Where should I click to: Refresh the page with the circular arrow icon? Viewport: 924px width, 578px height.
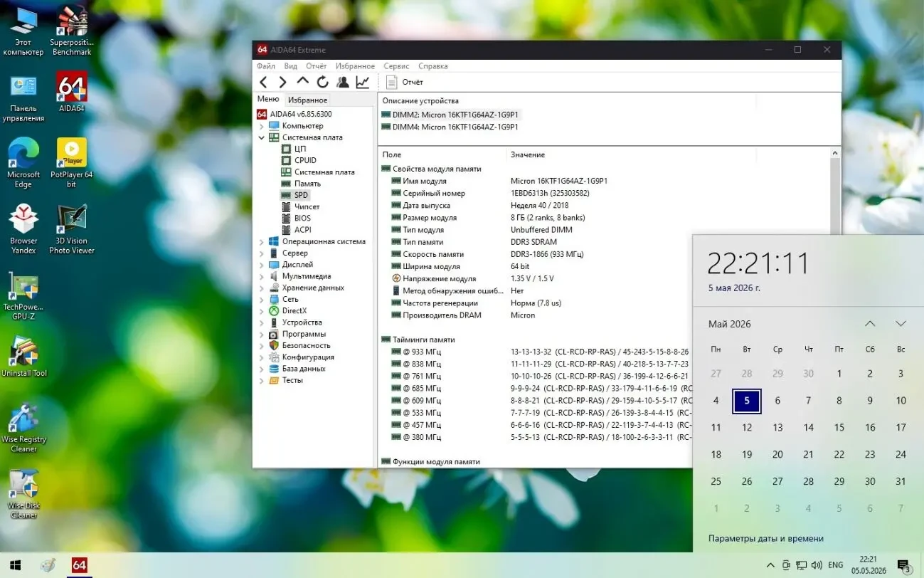pos(322,83)
